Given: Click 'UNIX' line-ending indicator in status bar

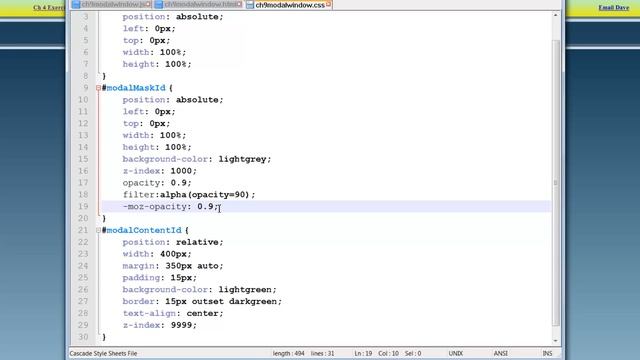Looking at the screenshot, I should click(x=456, y=353).
